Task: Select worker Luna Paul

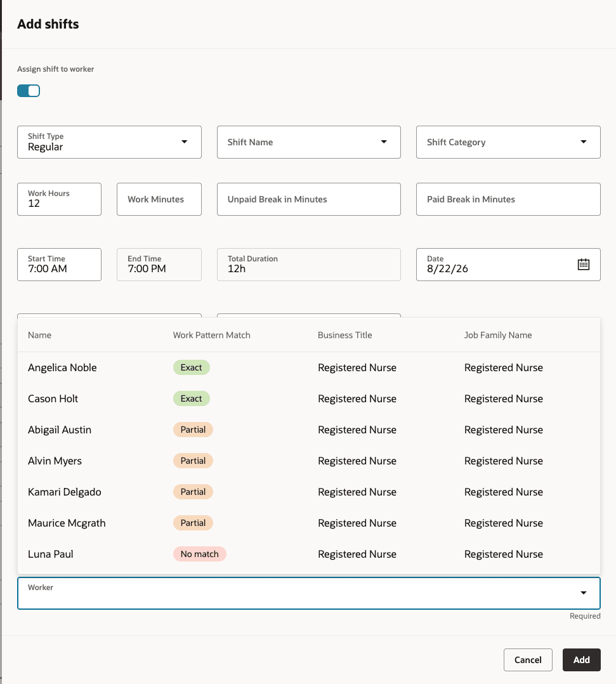Action: (x=309, y=554)
